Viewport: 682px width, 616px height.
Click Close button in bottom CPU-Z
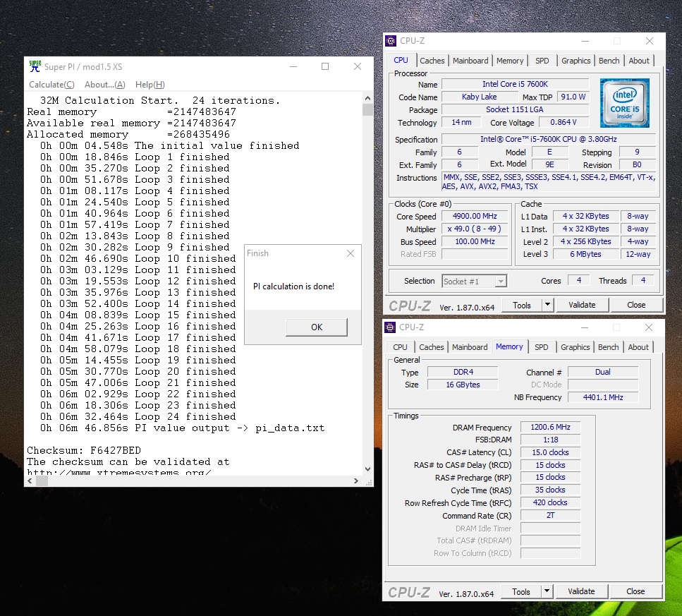635,591
